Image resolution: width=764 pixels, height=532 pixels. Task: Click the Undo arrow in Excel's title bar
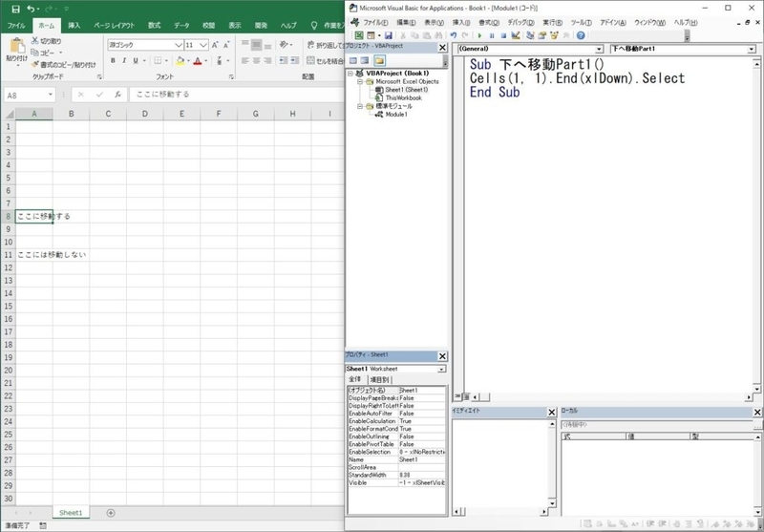(x=32, y=9)
